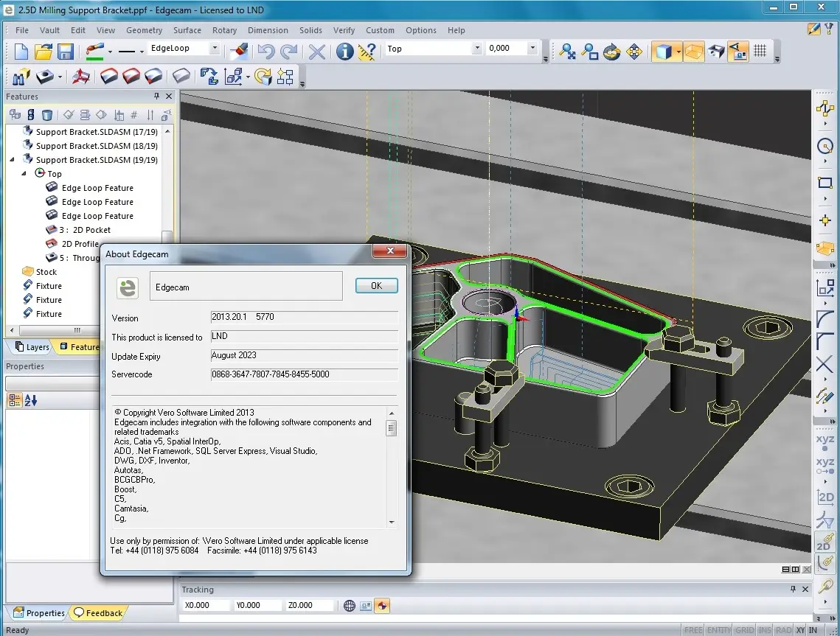Click the 2D dimension icon in right toolbar

point(825,497)
